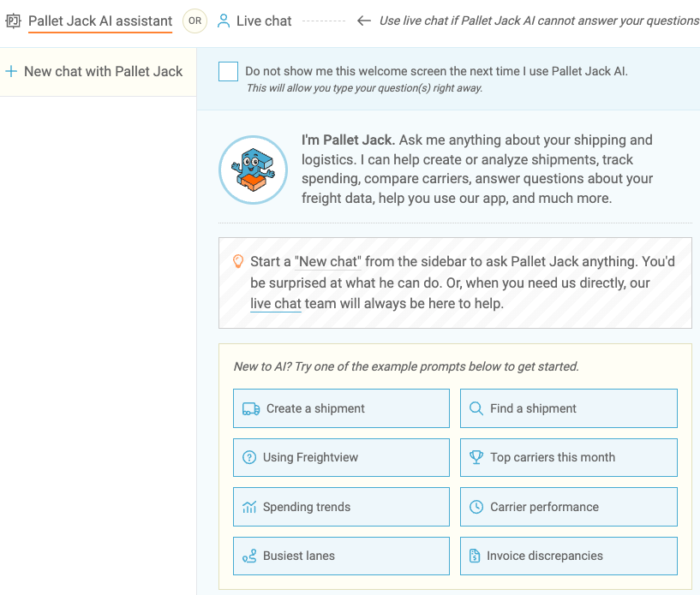This screenshot has width=700, height=595.
Task: Start a New chat with Pallet Jack
Action: tap(99, 72)
